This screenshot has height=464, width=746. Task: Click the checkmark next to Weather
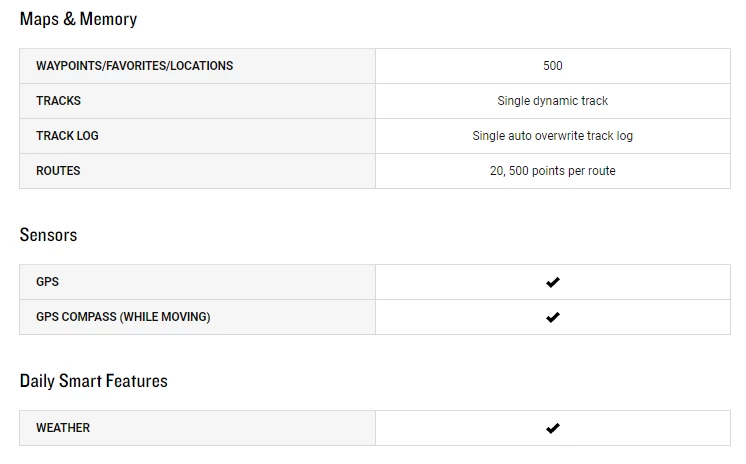553,428
